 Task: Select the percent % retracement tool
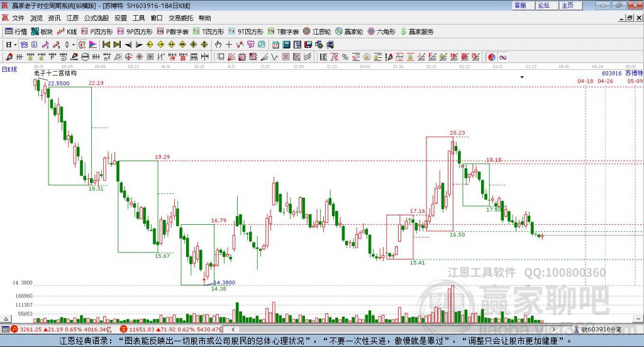tap(345, 57)
